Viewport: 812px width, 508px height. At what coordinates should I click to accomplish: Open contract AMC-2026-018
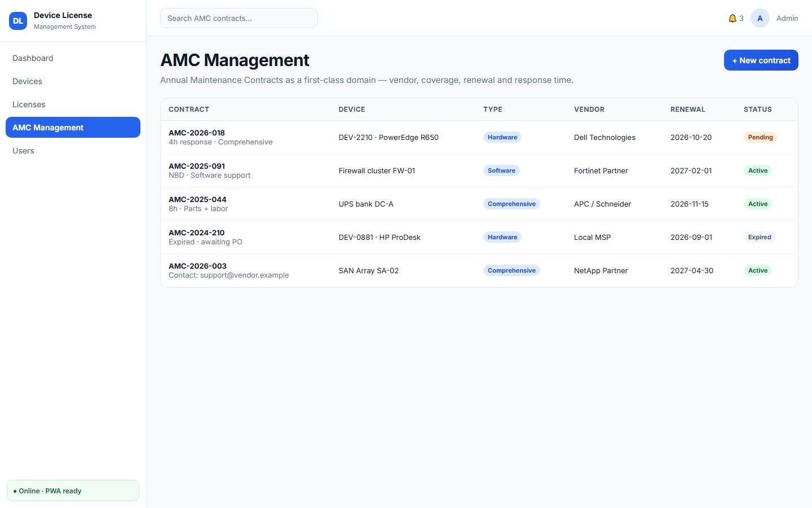pos(197,133)
